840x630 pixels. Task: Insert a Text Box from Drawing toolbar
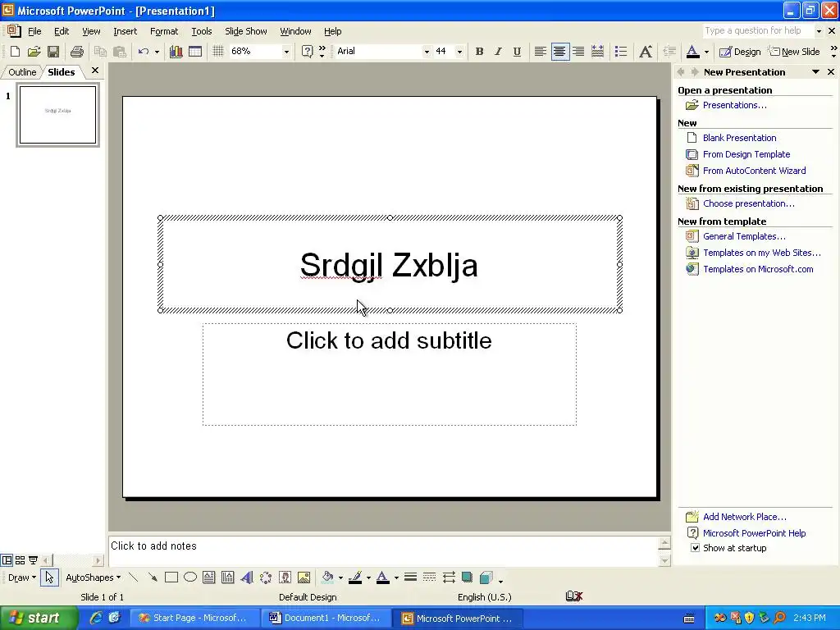click(x=209, y=577)
